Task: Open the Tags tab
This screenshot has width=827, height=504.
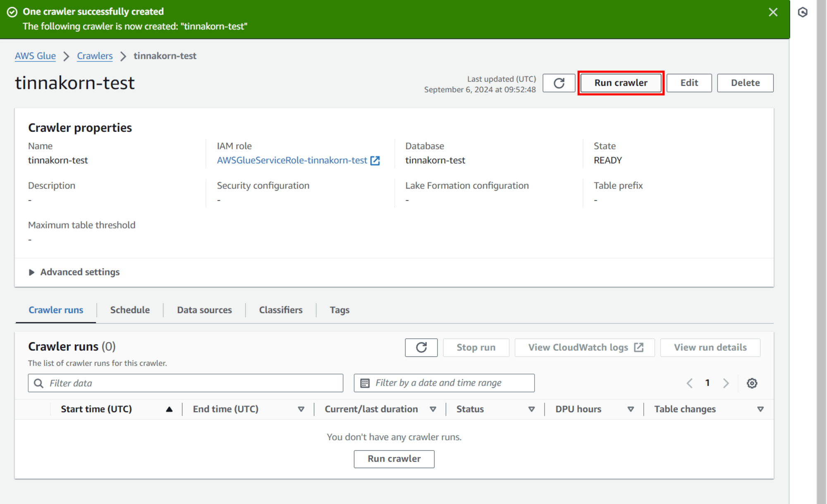Action: [339, 310]
